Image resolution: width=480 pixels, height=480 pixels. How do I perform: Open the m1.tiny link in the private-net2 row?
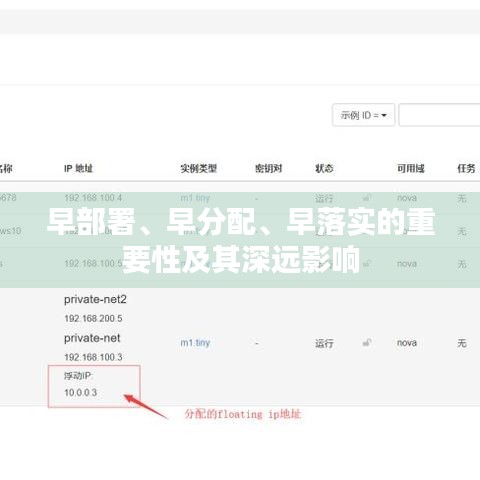click(x=195, y=343)
